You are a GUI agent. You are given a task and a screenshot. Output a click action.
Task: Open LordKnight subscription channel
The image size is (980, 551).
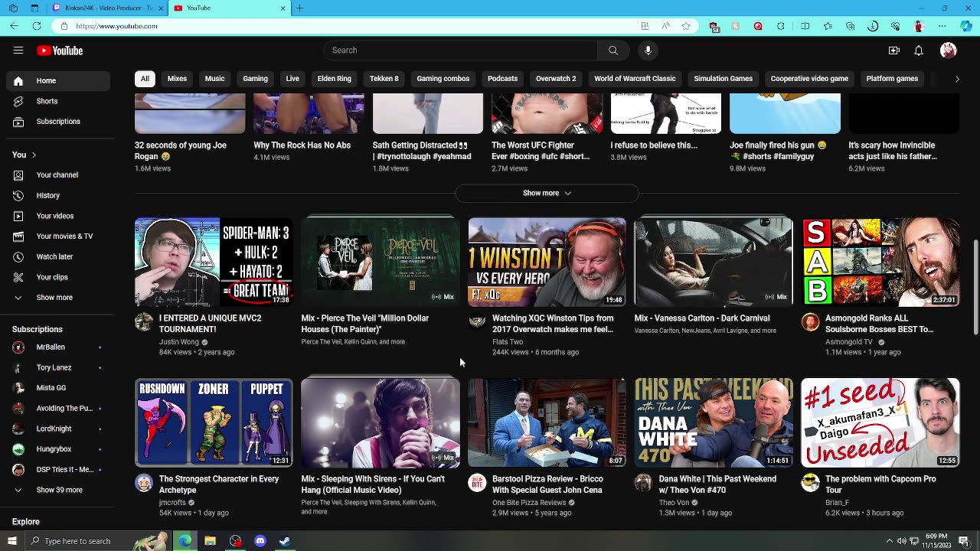pyautogui.click(x=58, y=429)
